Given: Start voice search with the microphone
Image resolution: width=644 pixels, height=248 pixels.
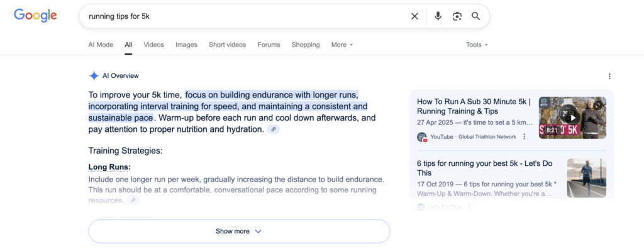Looking at the screenshot, I should [x=438, y=16].
